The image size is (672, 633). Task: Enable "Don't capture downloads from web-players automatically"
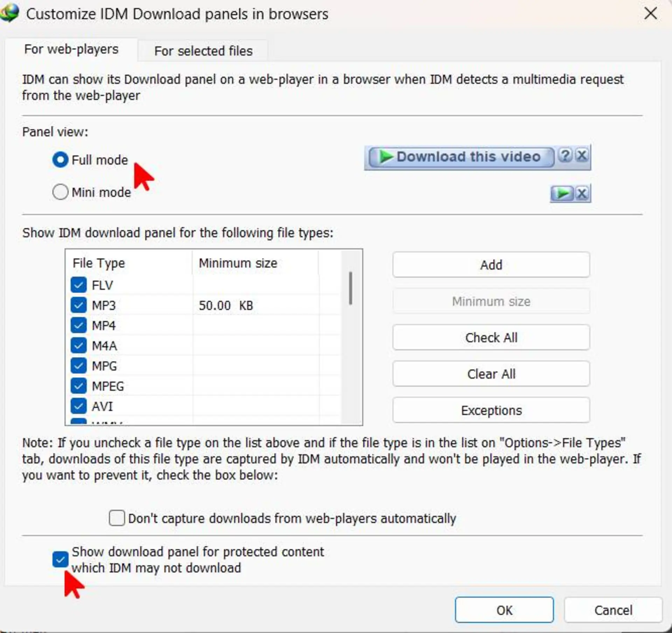click(117, 518)
